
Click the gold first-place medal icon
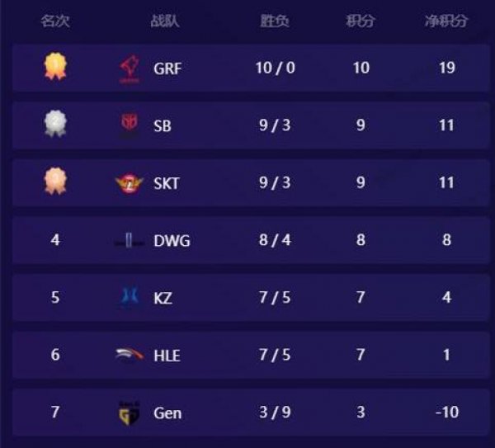[55, 66]
